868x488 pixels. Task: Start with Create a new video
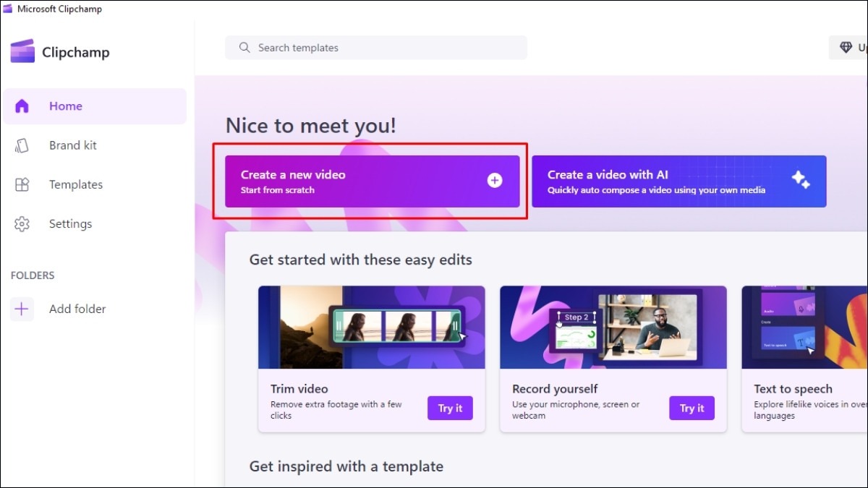[x=373, y=181]
